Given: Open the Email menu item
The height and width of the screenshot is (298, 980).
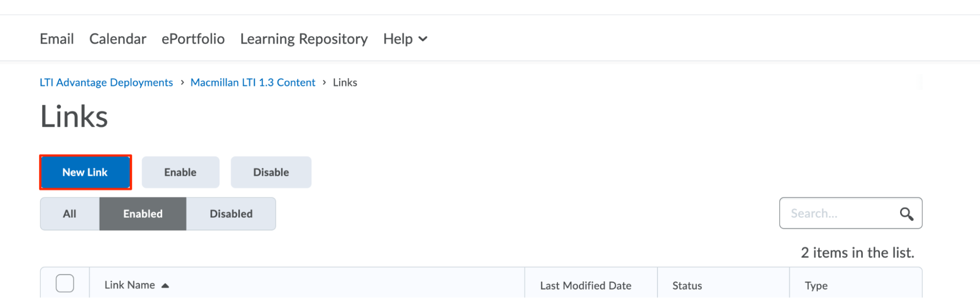Looking at the screenshot, I should pyautogui.click(x=57, y=39).
